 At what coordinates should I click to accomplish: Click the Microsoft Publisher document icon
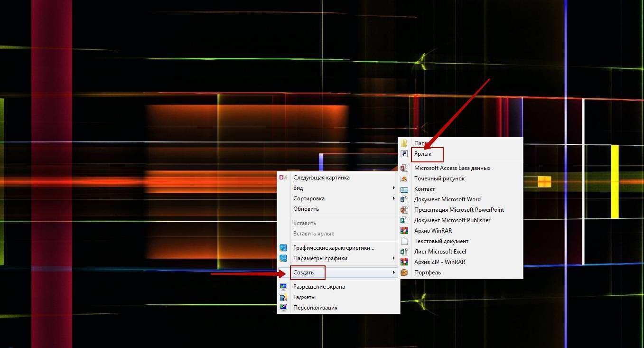point(404,220)
